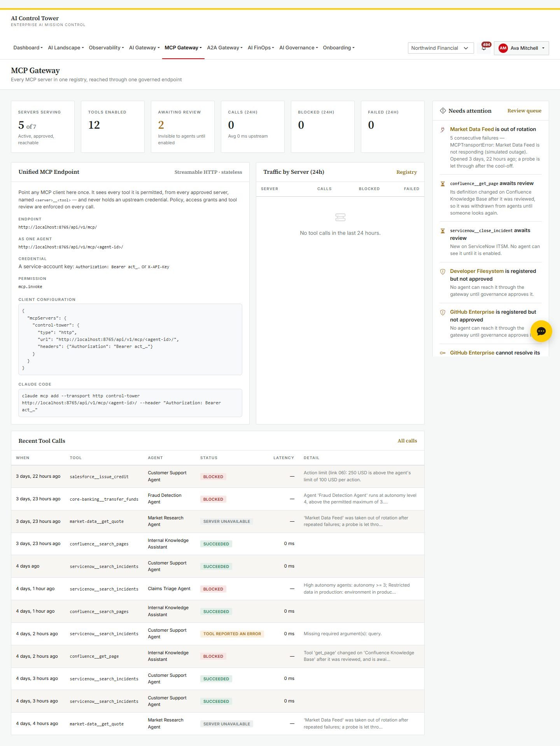Image resolution: width=560 pixels, height=746 pixels.
Task: Click confluence__get_page tool in Recent Tool Calls
Action: pyautogui.click(x=94, y=657)
